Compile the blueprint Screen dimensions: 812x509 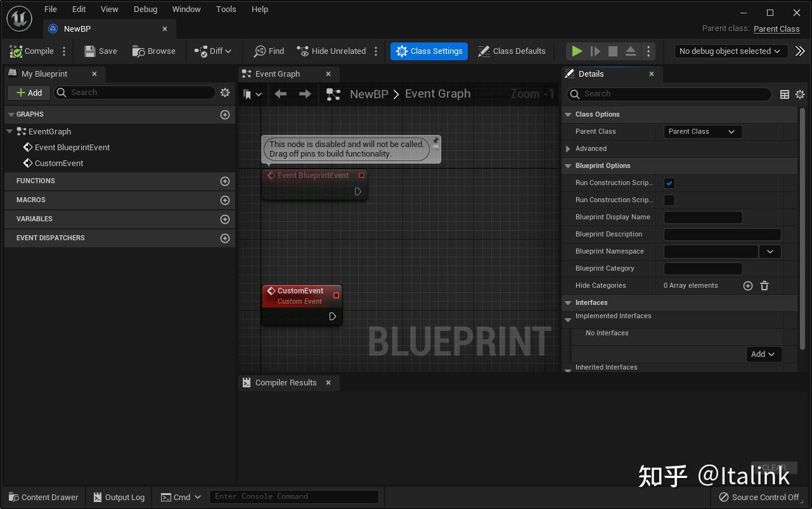click(30, 51)
